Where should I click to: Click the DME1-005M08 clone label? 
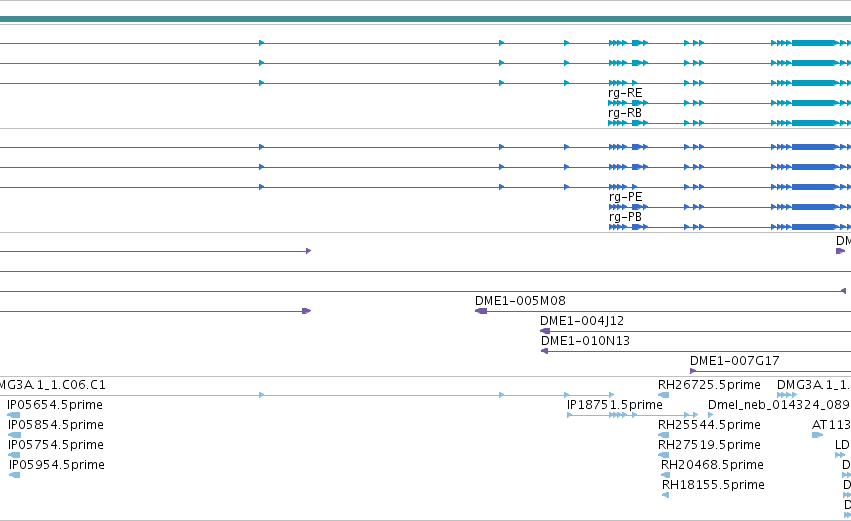click(520, 301)
